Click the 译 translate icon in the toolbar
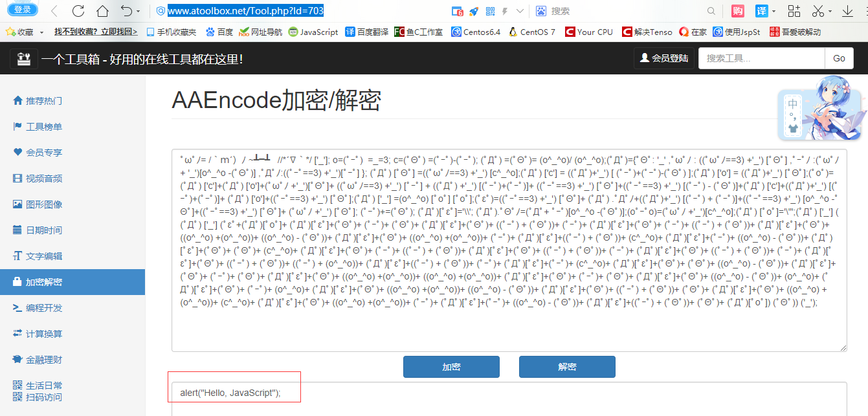Viewport: 868px width, 416px height. coord(762,10)
